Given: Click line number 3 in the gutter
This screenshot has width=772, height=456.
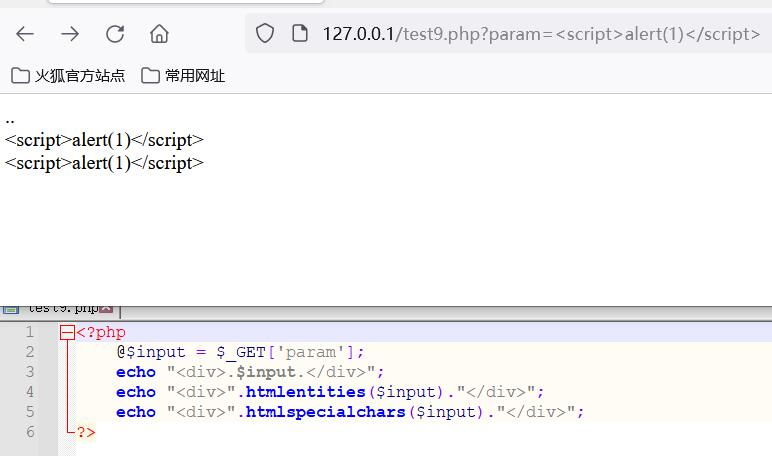Looking at the screenshot, I should coord(30,372).
